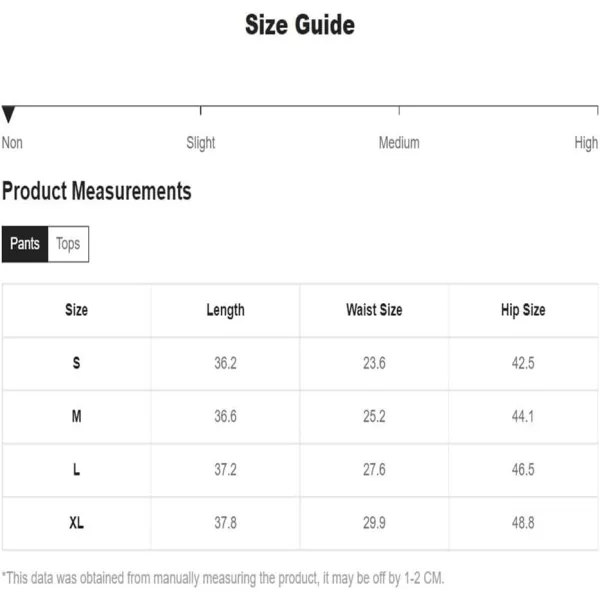600x600 pixels.
Task: Click the Non label on stretch scale
Action: point(12,143)
